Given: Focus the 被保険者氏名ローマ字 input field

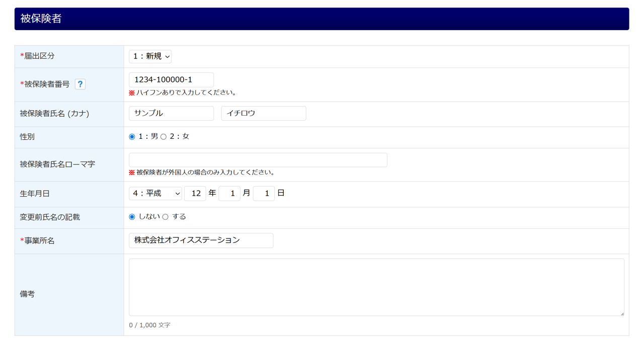Looking at the screenshot, I should pyautogui.click(x=258, y=160).
